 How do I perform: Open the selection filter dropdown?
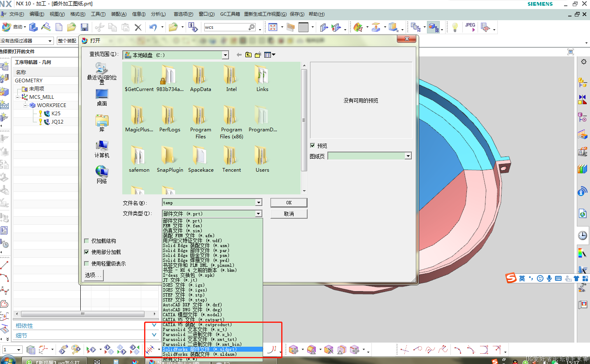pyautogui.click(x=50, y=41)
